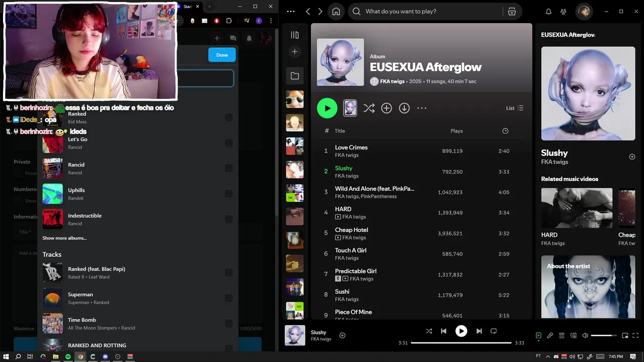The width and height of the screenshot is (644, 362).
Task: Show lyrics with the microphone icon
Action: pos(550,335)
